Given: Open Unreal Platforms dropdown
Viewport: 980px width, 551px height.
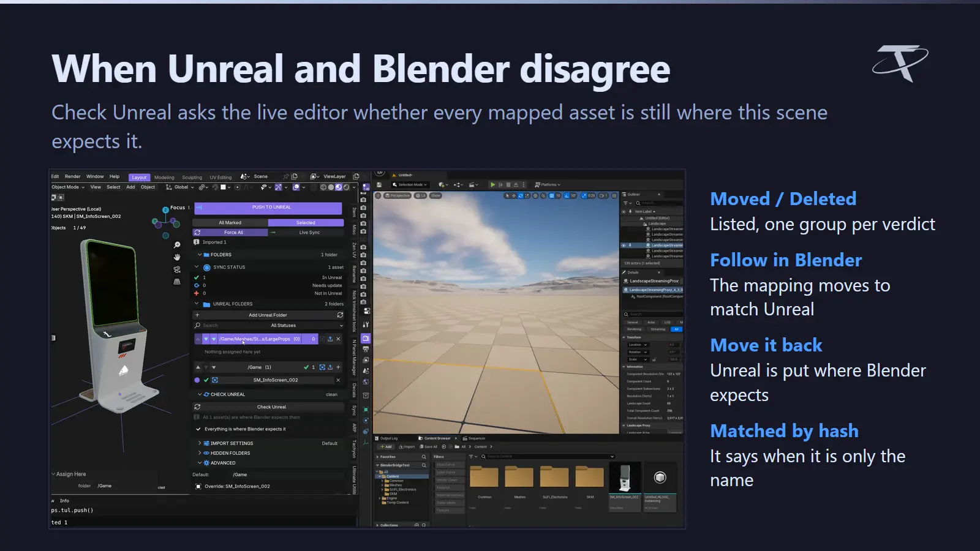Looking at the screenshot, I should (x=548, y=184).
